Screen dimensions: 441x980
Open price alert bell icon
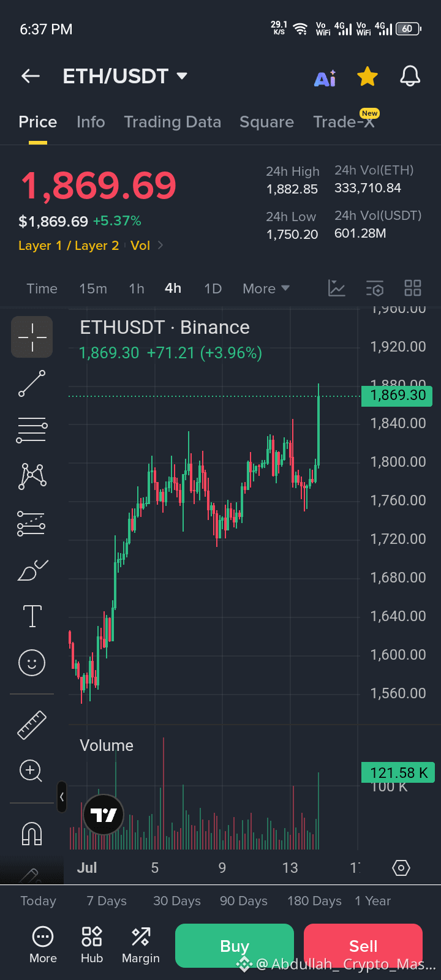pos(410,77)
